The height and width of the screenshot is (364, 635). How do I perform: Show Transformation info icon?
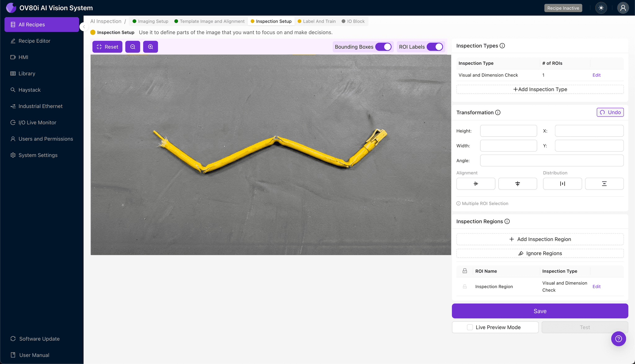point(498,112)
